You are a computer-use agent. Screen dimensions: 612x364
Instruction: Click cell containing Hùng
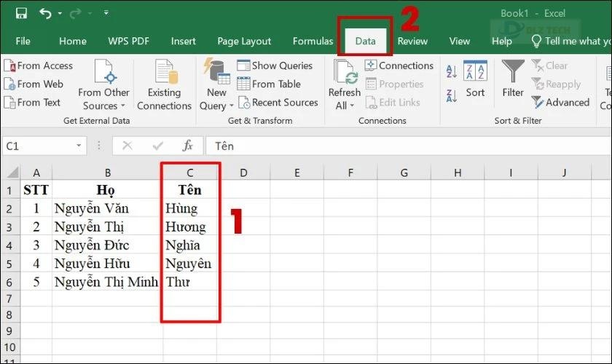pos(189,208)
